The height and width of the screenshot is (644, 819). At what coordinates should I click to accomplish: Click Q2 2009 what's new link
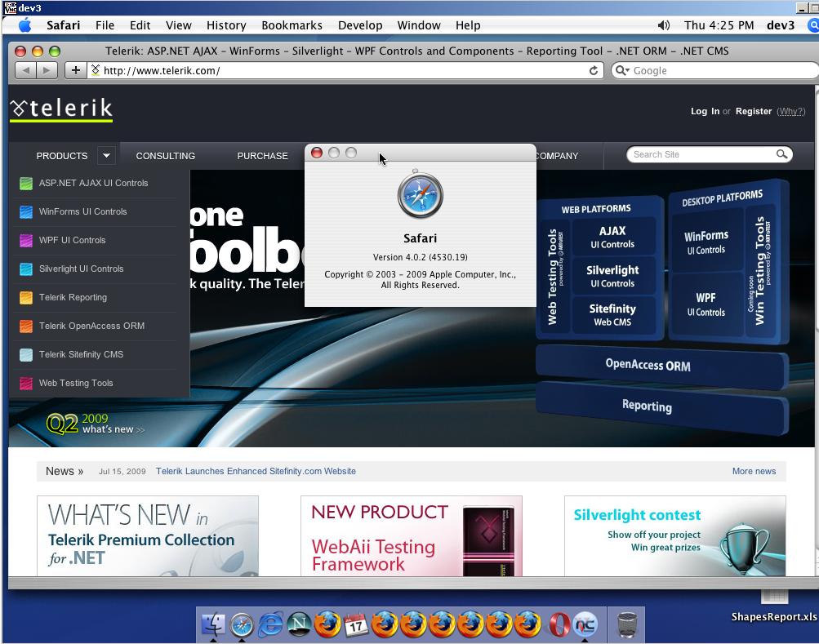pos(95,424)
